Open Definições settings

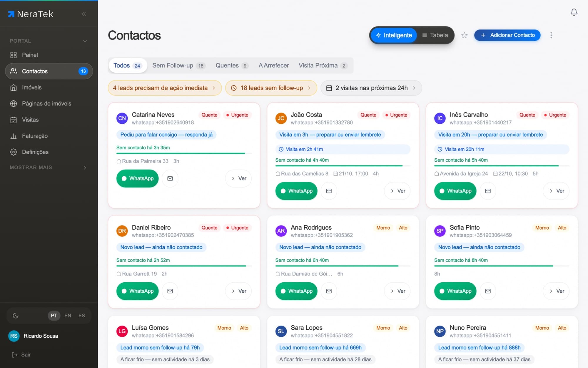[49, 152]
